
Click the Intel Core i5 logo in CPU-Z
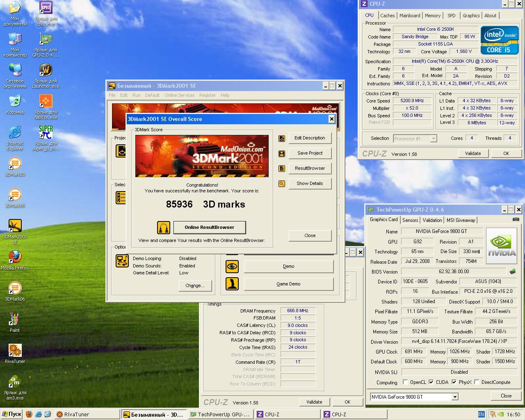[x=499, y=40]
